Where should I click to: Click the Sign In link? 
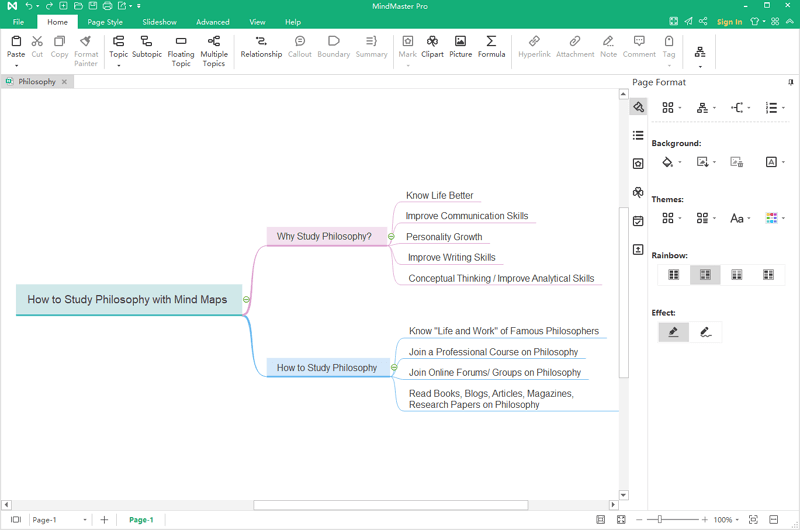729,22
